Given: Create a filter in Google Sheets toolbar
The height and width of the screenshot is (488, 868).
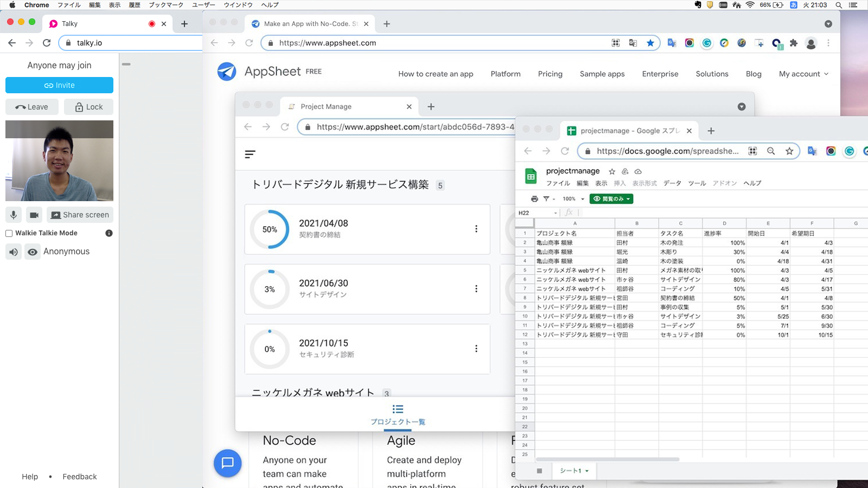Looking at the screenshot, I should 546,198.
